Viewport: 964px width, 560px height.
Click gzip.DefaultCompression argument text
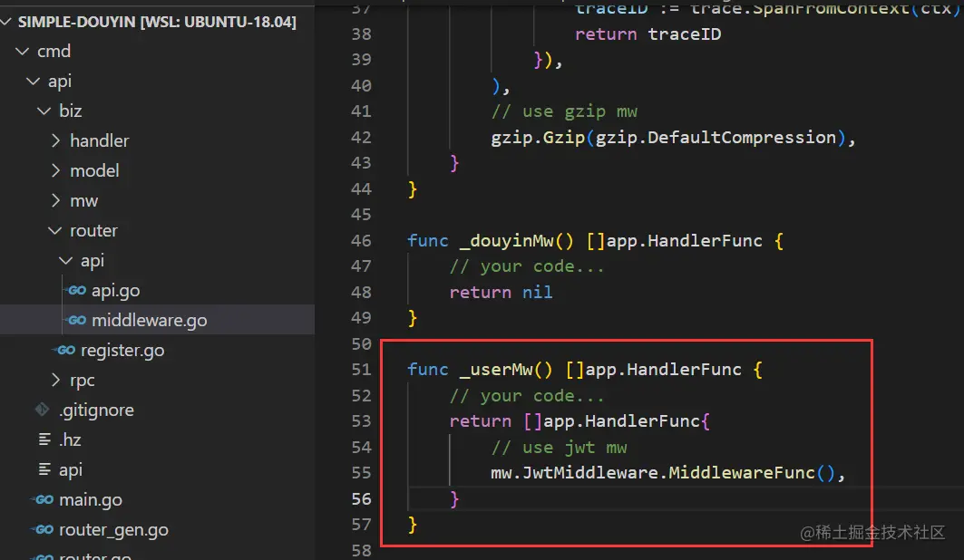click(x=716, y=138)
